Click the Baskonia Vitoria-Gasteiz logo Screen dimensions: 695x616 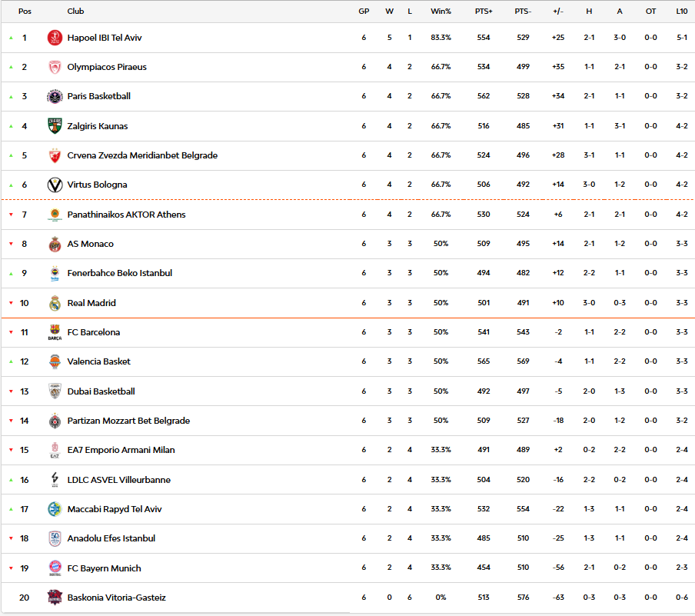(55, 598)
